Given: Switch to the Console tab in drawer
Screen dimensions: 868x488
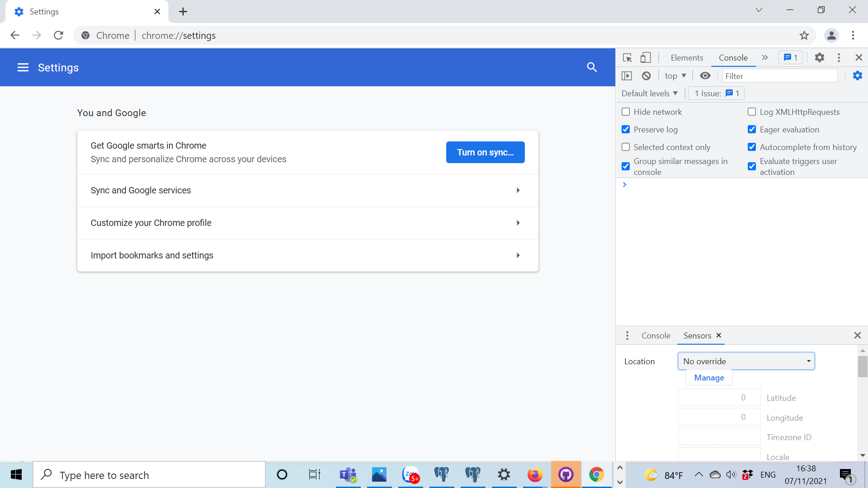Looking at the screenshot, I should click(x=656, y=335).
